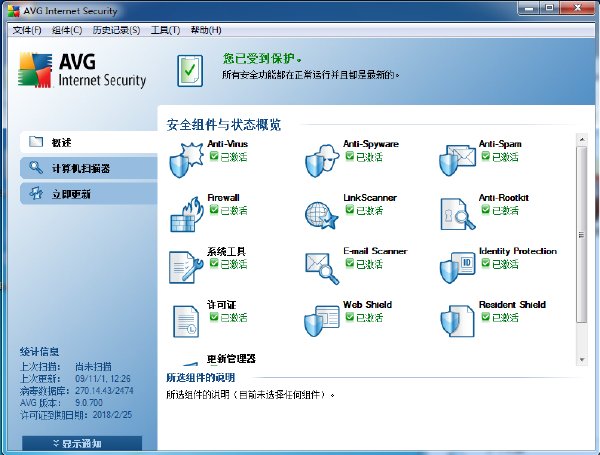Click the component list scrollbar thumb
This screenshot has width=600, height=455.
[x=582, y=234]
